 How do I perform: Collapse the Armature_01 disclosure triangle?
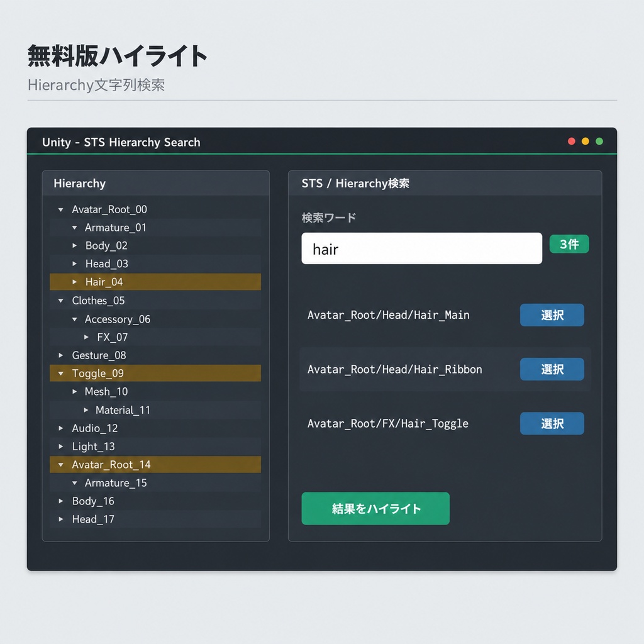[74, 228]
